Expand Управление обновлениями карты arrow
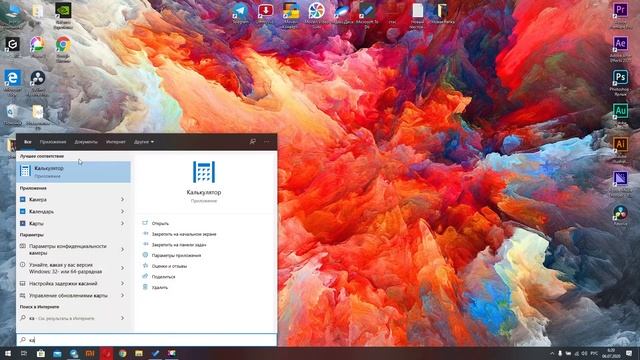The width and height of the screenshot is (640, 360). tap(122, 295)
